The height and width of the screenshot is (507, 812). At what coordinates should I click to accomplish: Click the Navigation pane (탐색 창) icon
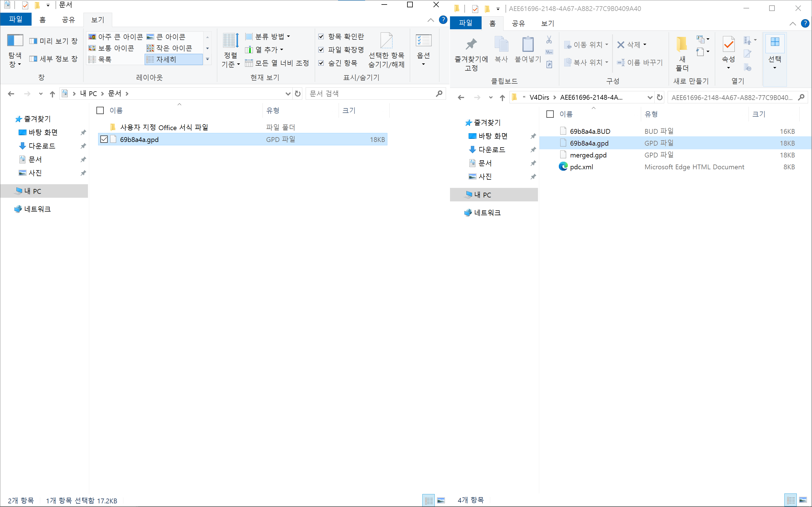tap(15, 41)
